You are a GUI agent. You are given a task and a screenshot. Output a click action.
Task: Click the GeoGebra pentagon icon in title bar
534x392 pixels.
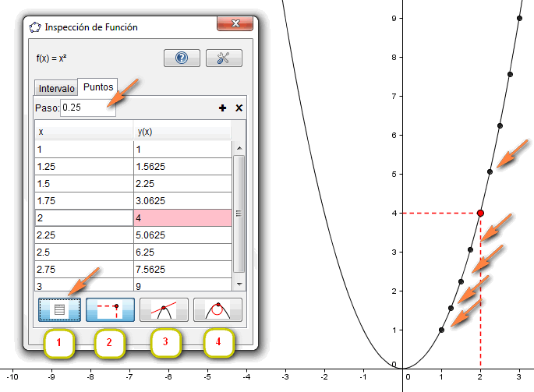click(x=35, y=27)
